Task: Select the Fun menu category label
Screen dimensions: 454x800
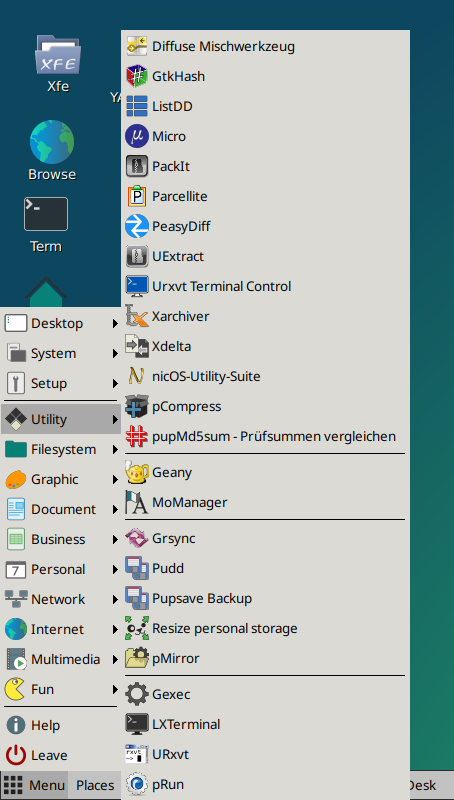Action: (x=42, y=689)
